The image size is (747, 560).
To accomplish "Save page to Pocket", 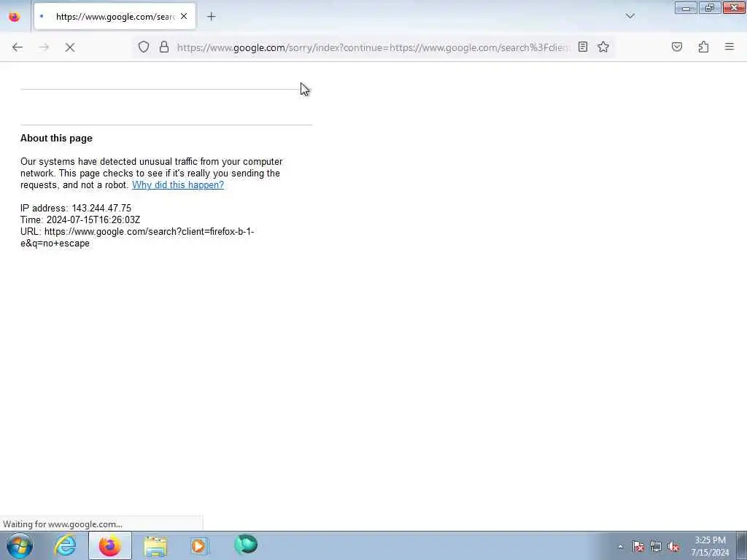I will pyautogui.click(x=676, y=47).
